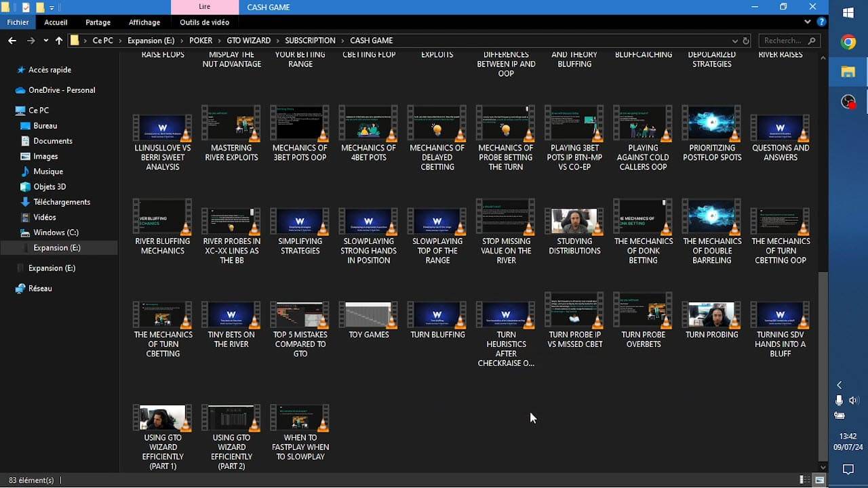Open the Fichier menu

click(18, 22)
